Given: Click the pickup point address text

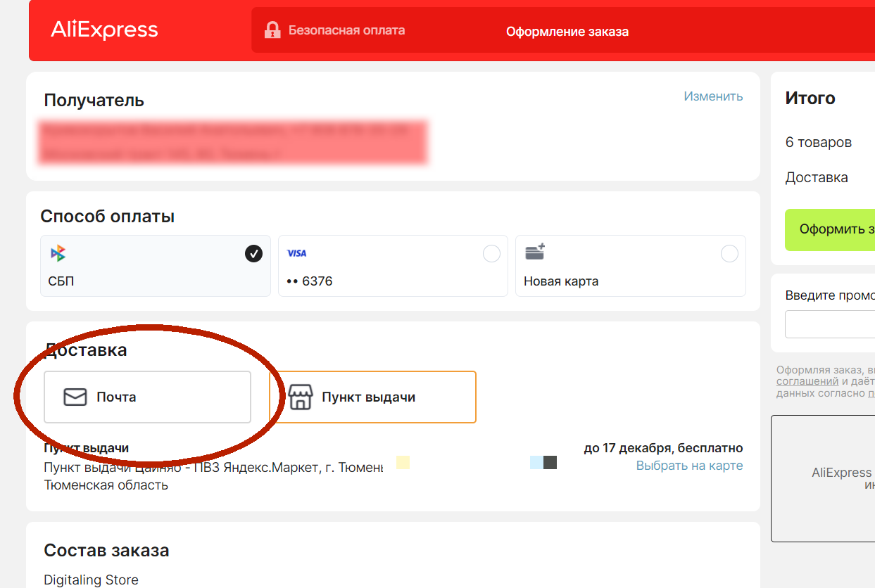Looking at the screenshot, I should (213, 468).
